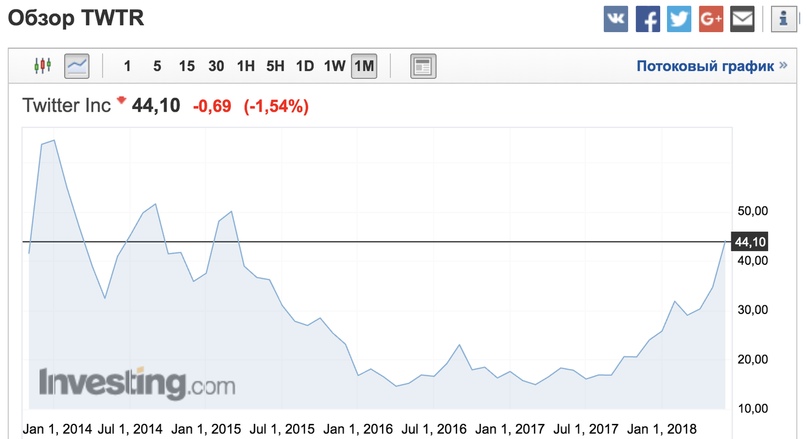Set the chart interval to 5 minutes
The image size is (807, 439).
click(x=157, y=66)
